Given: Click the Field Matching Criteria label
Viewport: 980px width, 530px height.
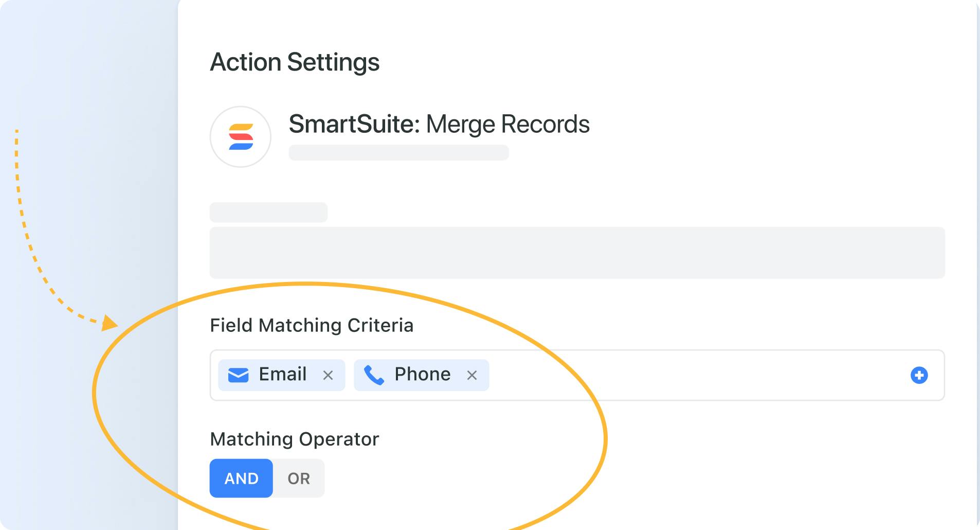Looking at the screenshot, I should point(312,326).
